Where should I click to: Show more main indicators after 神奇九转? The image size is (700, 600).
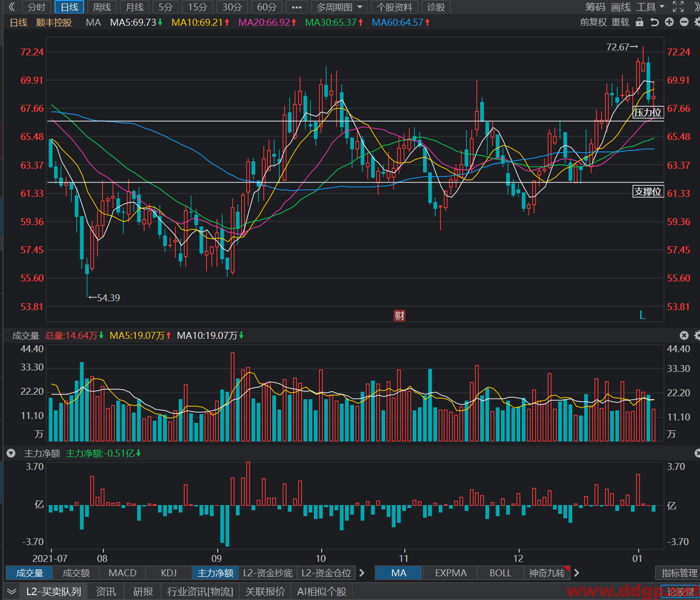pyautogui.click(x=576, y=573)
